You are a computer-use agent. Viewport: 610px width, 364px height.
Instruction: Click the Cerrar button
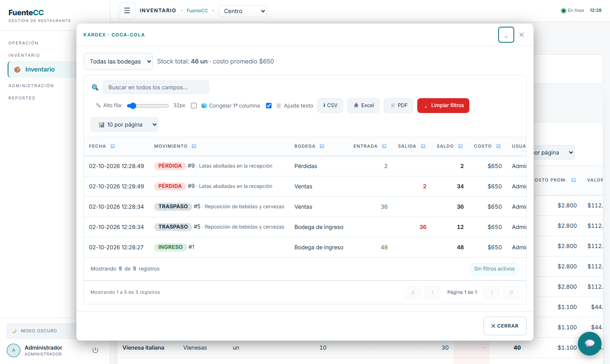point(505,326)
